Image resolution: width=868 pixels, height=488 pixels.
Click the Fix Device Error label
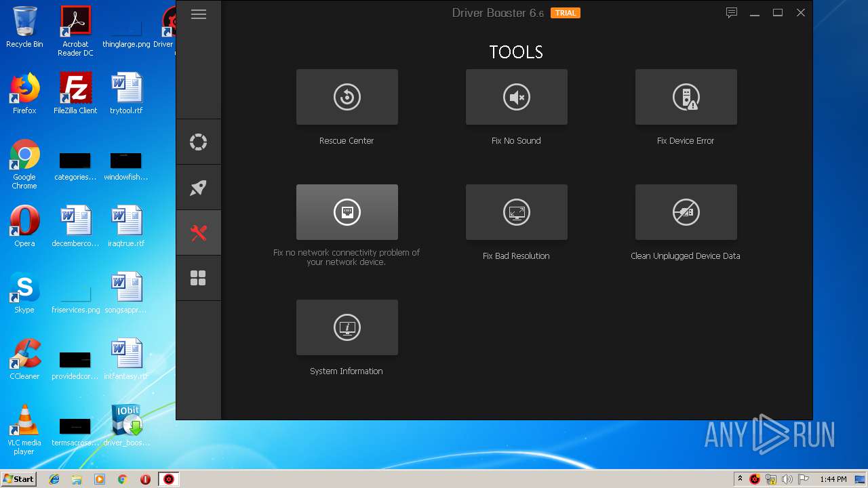tap(686, 141)
